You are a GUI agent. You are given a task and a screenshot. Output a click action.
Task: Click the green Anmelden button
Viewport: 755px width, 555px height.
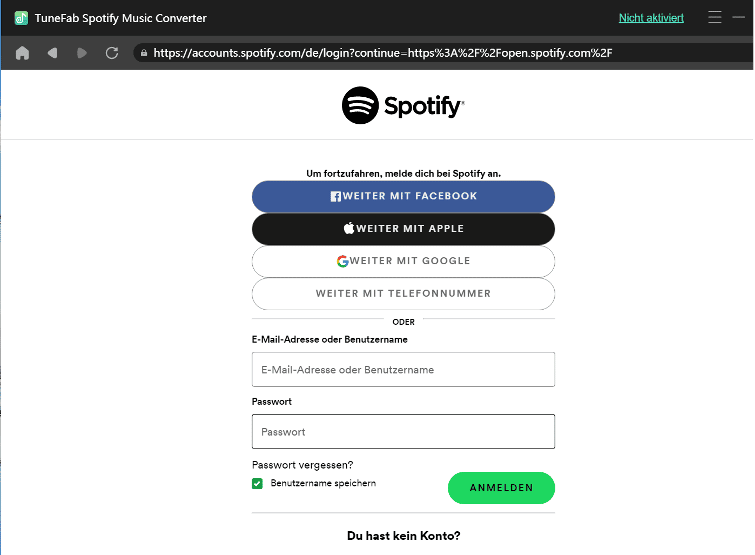point(501,488)
